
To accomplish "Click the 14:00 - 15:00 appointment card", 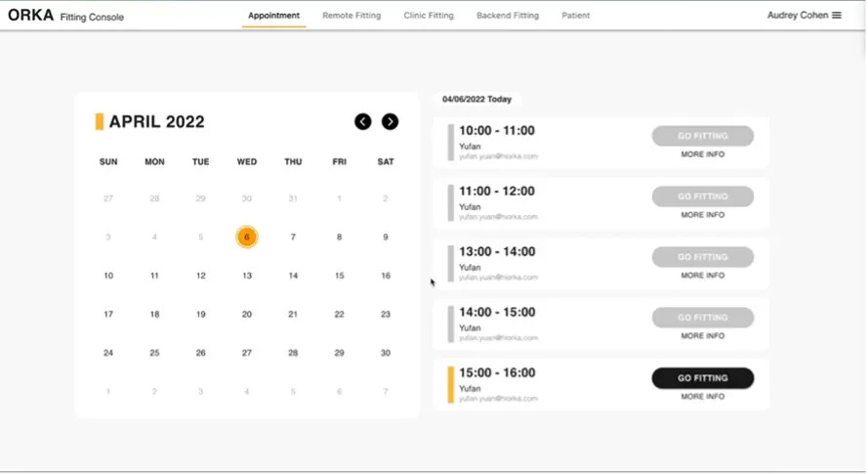I will click(547, 323).
